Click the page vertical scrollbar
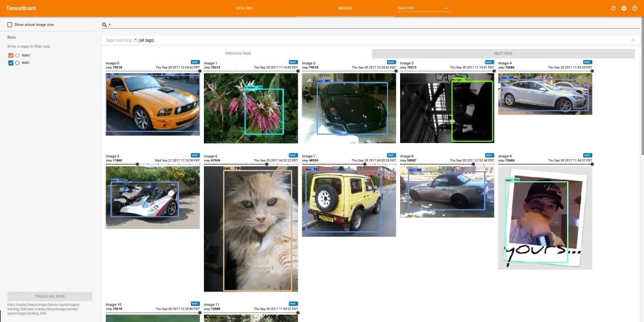Image resolution: width=644 pixels, height=322 pixels. (642, 86)
